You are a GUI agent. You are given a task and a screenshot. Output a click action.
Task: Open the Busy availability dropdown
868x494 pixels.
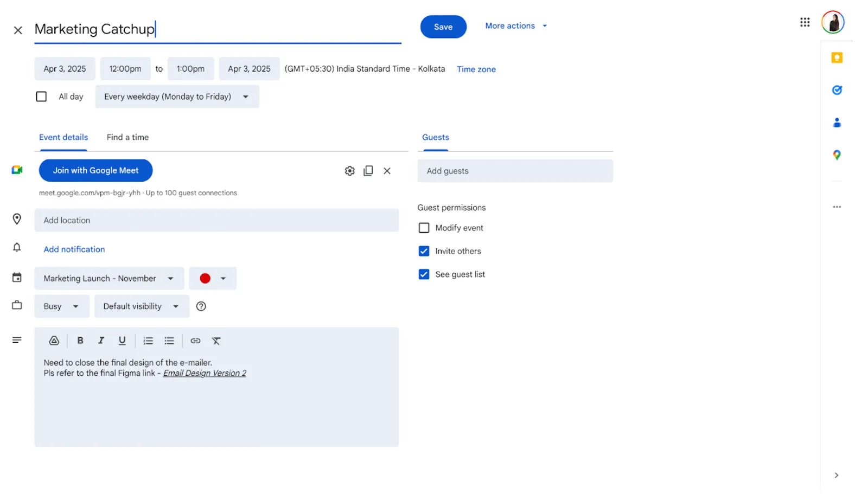(62, 306)
